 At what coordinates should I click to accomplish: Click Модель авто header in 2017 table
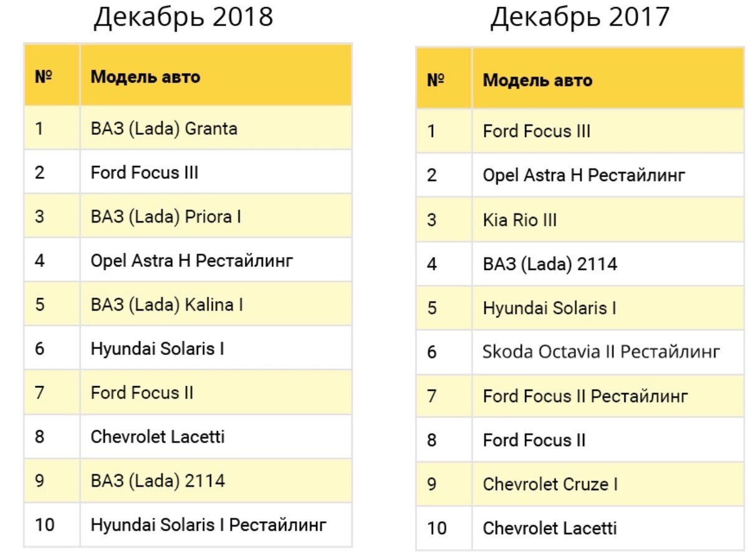point(537,80)
